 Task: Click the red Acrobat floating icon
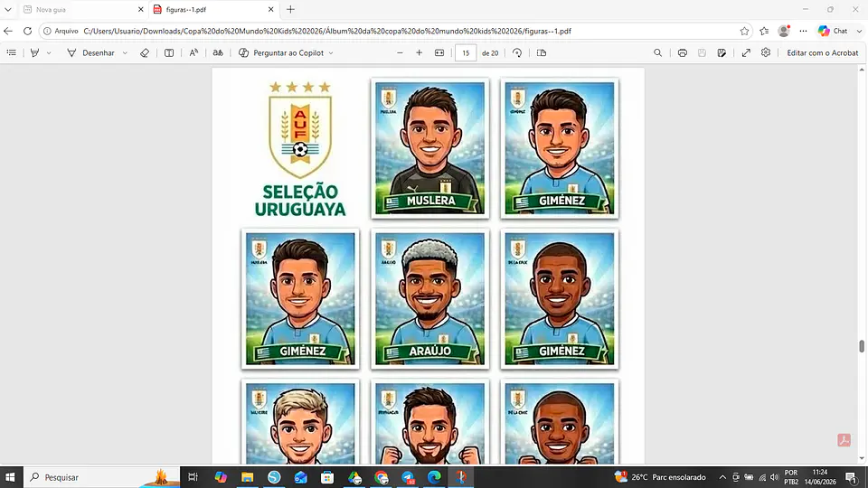(x=844, y=440)
